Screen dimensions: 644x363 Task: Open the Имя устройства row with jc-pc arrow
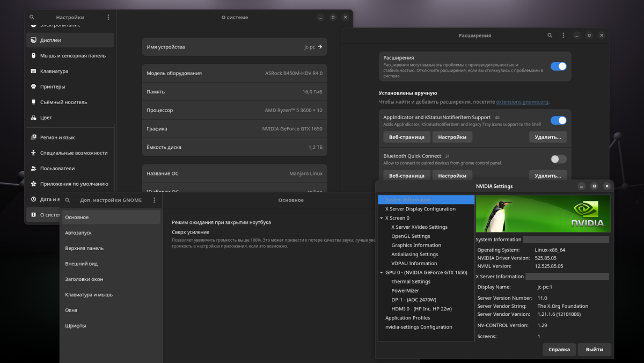coord(235,47)
